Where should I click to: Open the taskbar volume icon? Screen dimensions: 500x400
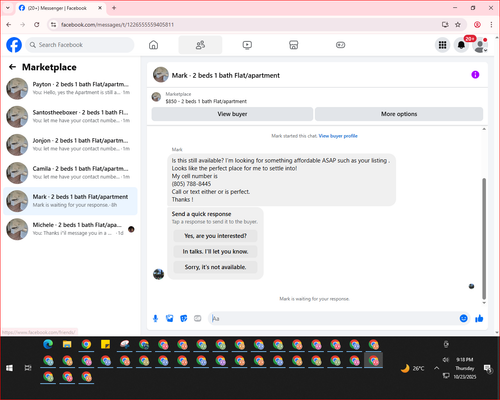point(446,360)
